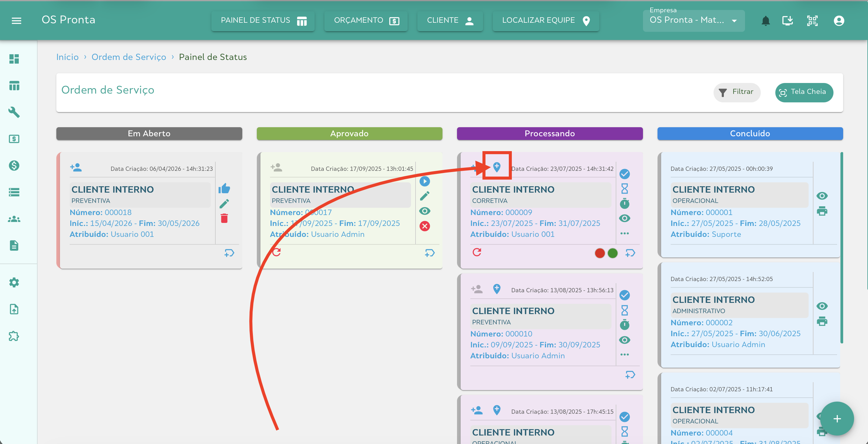Open PAINEL DE STATUS top menu
868x444 pixels.
[263, 21]
